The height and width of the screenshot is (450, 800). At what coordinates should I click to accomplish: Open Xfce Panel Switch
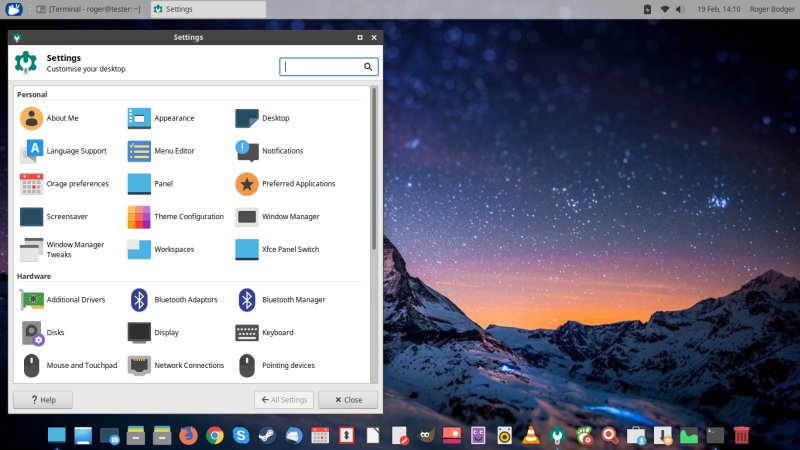[277, 249]
